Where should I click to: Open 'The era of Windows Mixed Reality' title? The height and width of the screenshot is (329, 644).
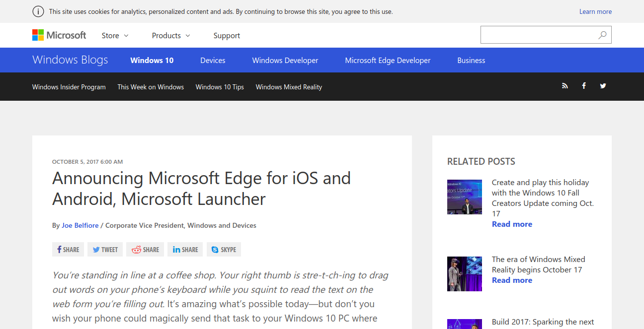point(539,264)
